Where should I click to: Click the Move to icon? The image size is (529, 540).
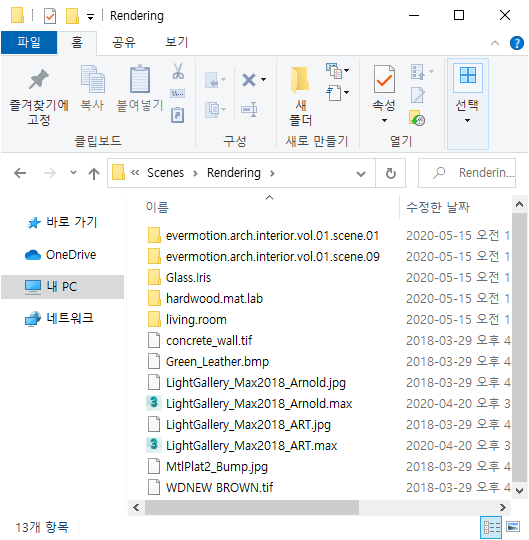[x=211, y=80]
